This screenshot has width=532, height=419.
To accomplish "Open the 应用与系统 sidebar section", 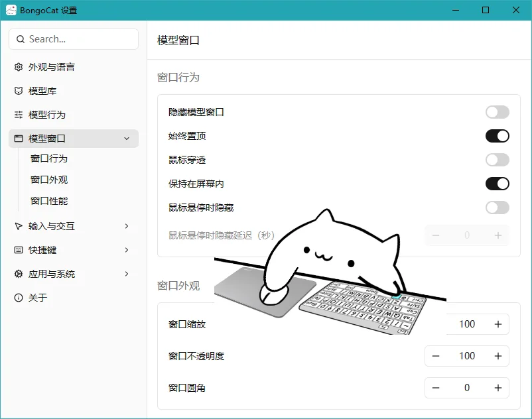I will point(74,274).
